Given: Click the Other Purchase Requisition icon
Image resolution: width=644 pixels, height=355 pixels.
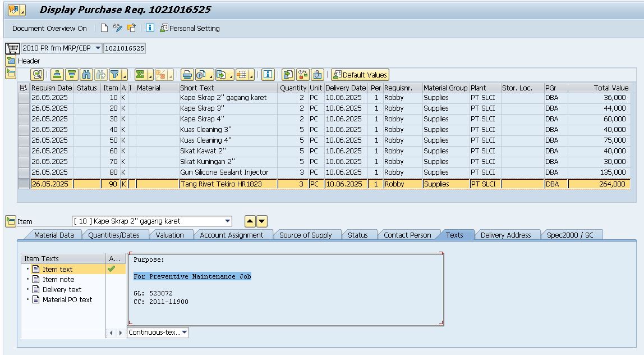Looking at the screenshot, I should tap(131, 28).
